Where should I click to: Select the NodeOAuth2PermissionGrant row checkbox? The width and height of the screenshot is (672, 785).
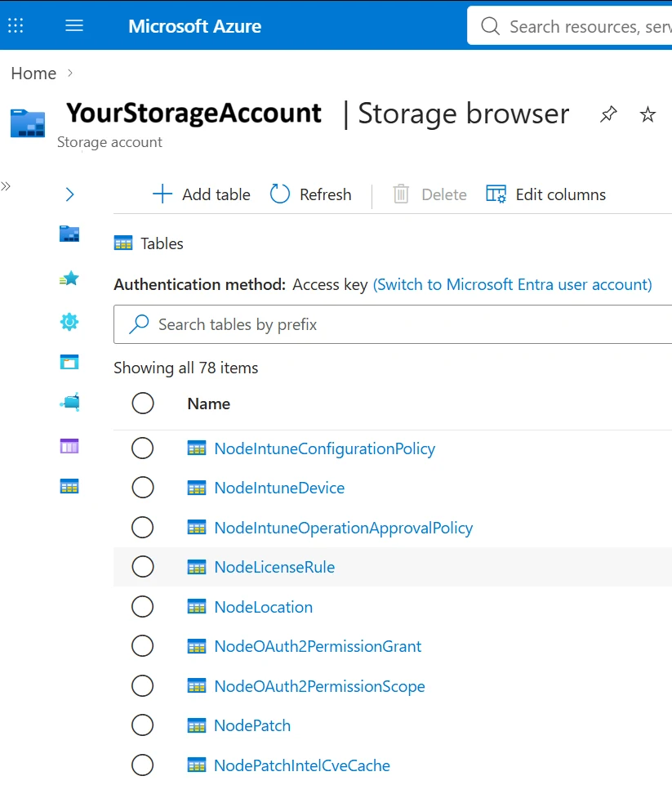[143, 646]
